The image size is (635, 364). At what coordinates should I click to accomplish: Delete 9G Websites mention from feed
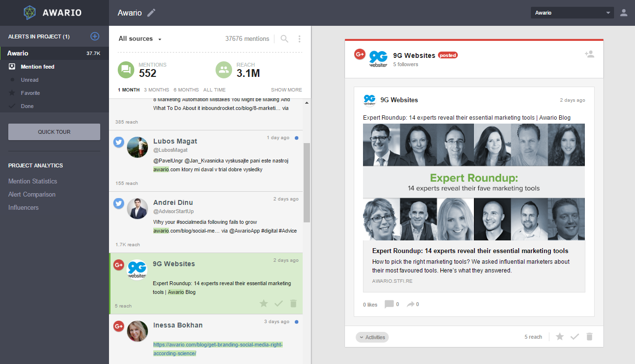[293, 303]
